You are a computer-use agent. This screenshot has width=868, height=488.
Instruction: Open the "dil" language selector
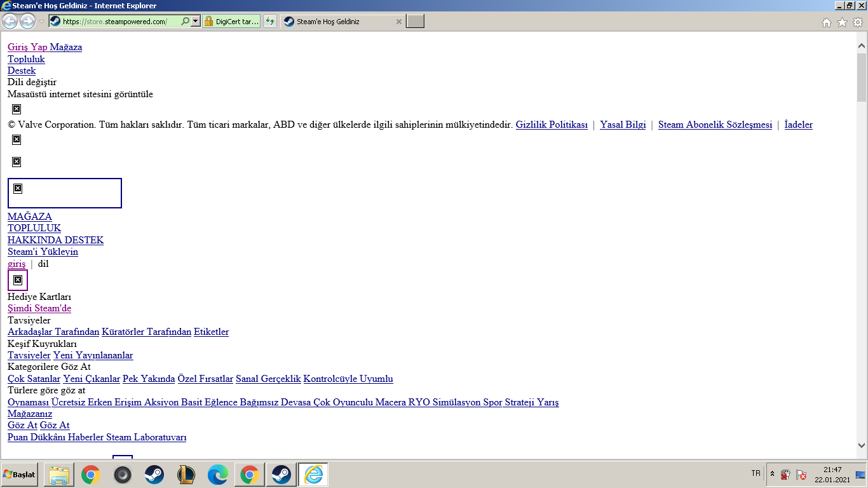(x=43, y=264)
